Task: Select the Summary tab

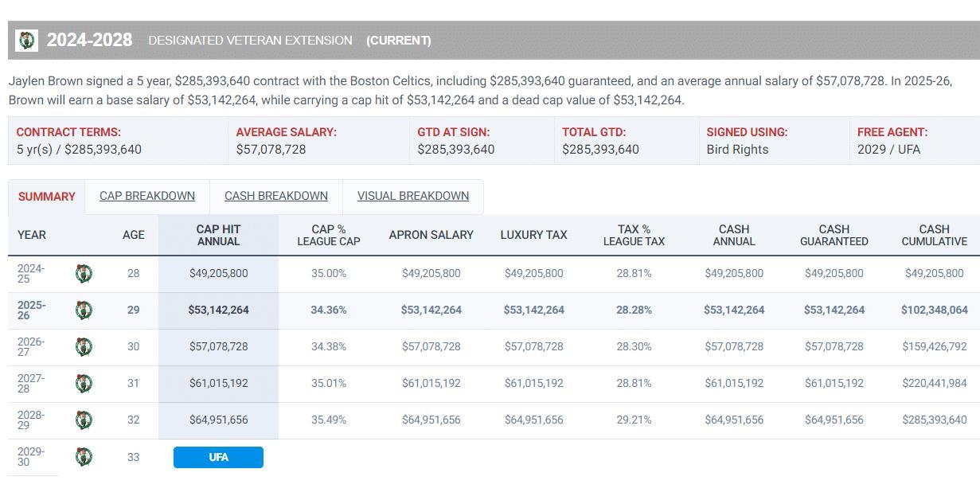Action: point(46,197)
